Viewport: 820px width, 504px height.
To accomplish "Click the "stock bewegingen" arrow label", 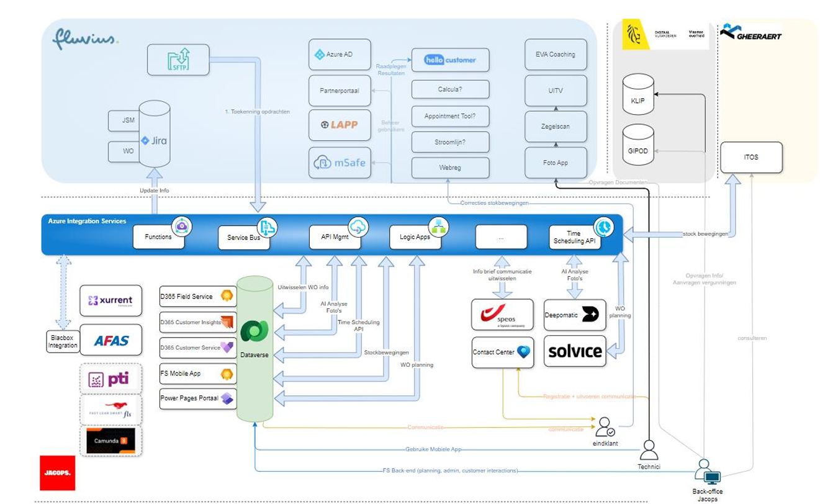I will (x=704, y=235).
